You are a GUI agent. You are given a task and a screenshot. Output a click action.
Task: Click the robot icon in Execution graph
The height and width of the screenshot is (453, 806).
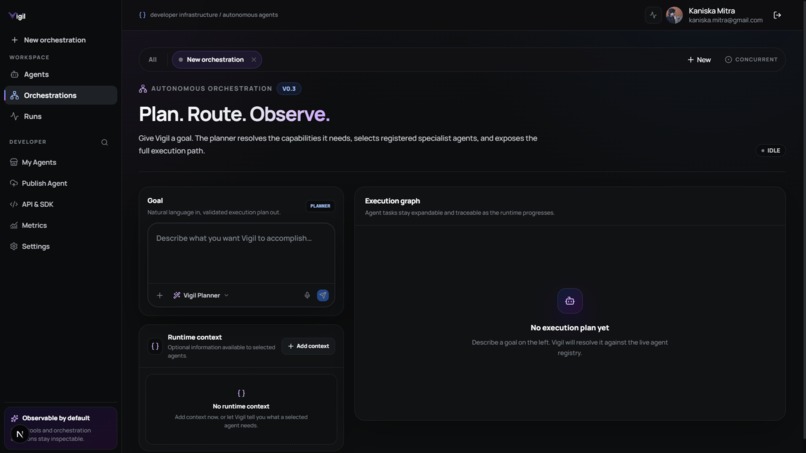tap(570, 301)
